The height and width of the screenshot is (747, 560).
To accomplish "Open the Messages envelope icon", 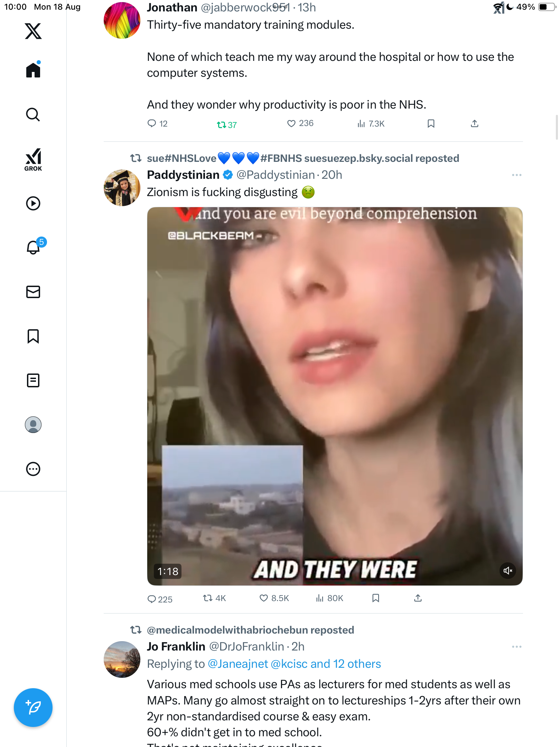I will pos(33,292).
